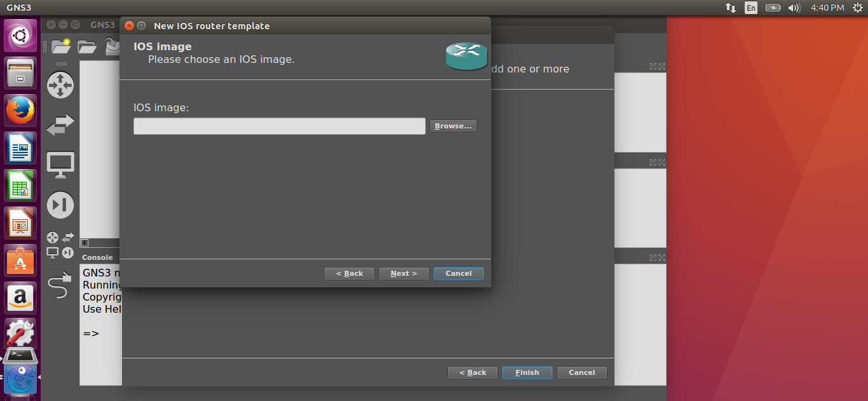Focus the IOS image path field
868x401 pixels.
(279, 126)
